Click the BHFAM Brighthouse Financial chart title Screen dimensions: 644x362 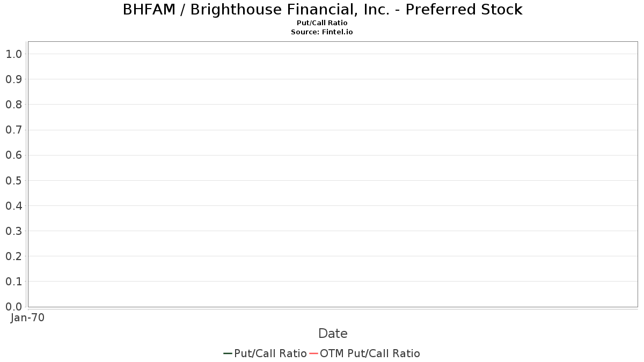tap(322, 10)
